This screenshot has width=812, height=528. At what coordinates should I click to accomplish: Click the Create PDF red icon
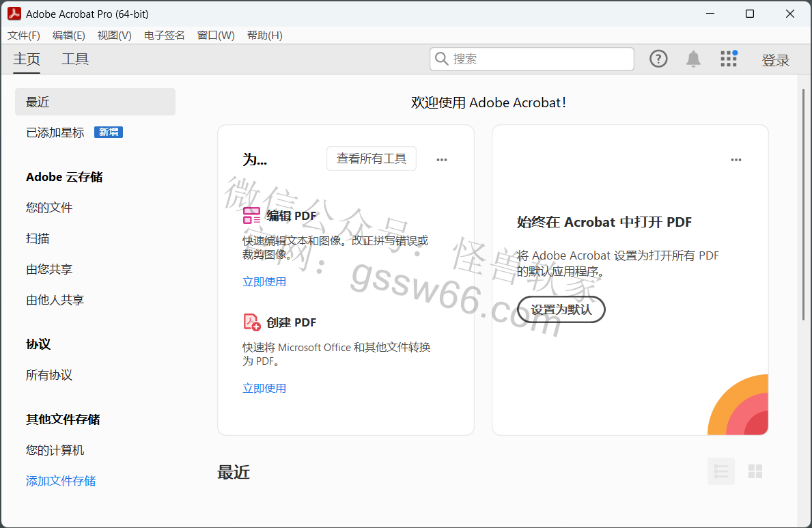click(252, 322)
